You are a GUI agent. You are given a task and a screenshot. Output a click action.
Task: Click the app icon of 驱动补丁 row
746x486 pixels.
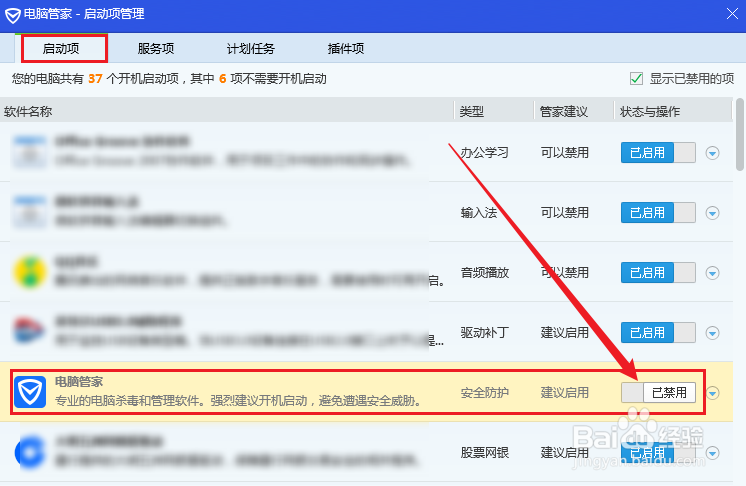(29, 331)
